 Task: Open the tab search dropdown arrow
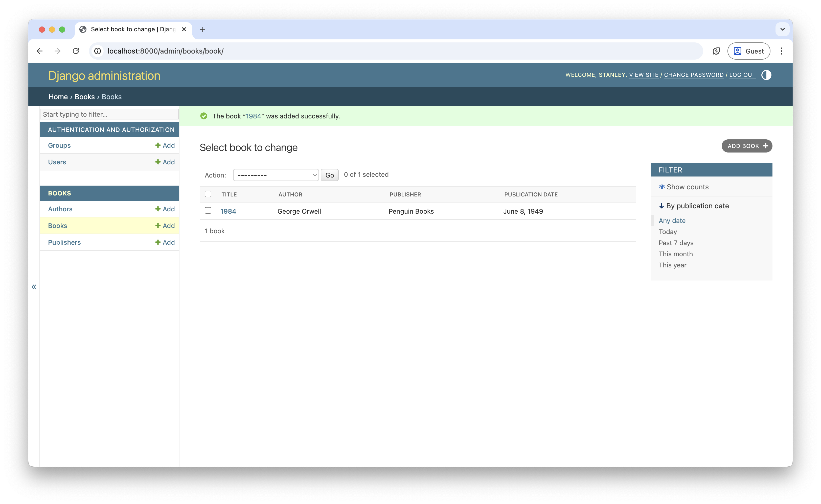tap(782, 29)
